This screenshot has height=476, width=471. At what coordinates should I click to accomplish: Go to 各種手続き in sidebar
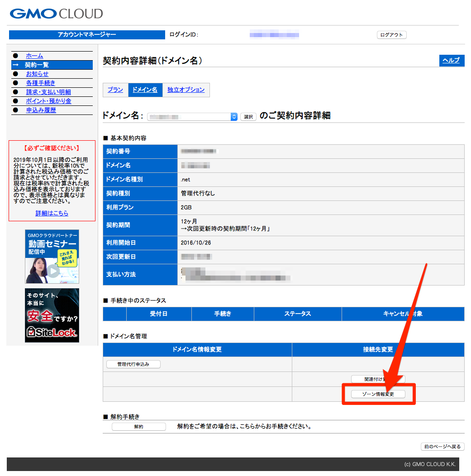(40, 83)
